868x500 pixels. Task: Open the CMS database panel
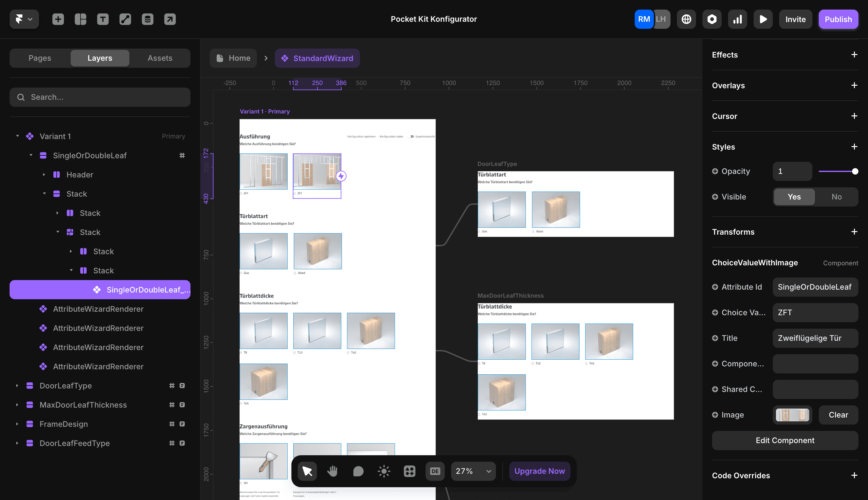(148, 19)
